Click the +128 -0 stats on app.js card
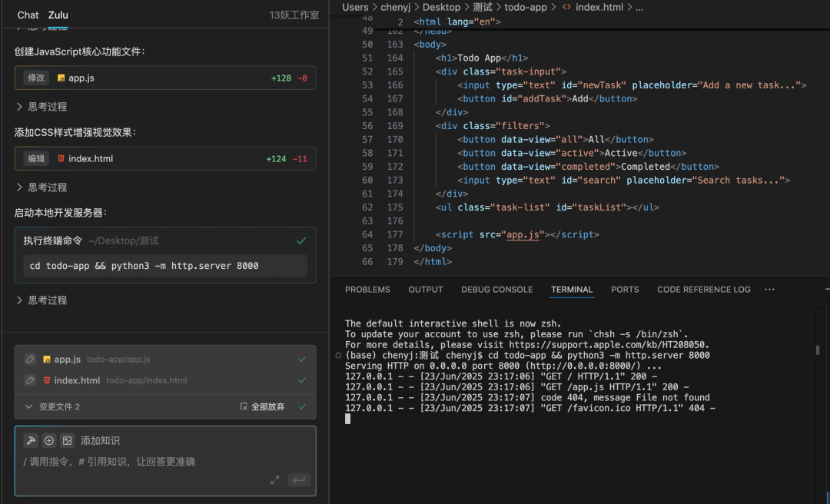 [x=289, y=78]
